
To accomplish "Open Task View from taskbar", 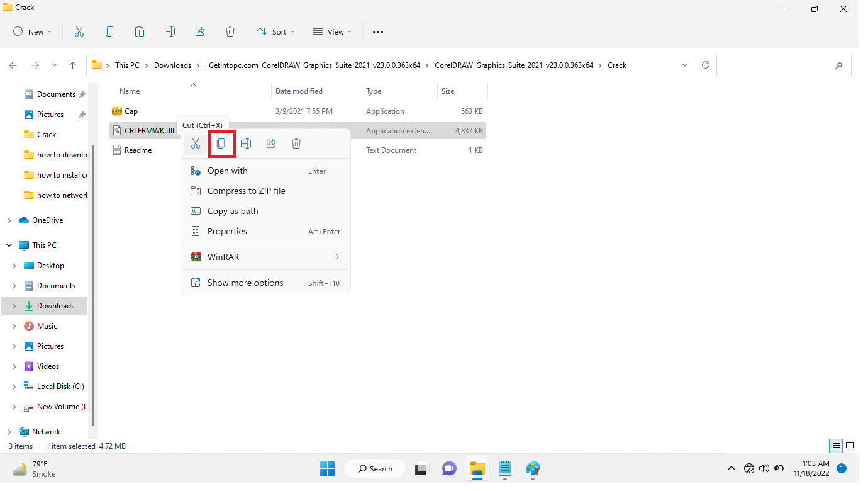I will tap(421, 469).
